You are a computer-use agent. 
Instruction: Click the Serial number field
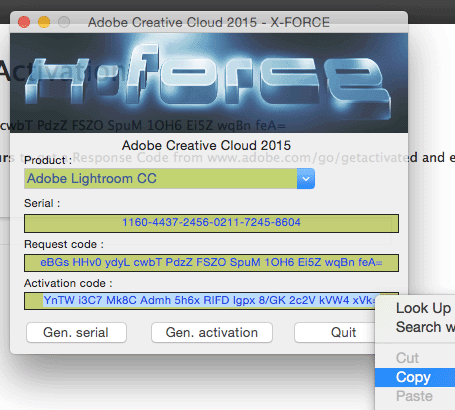click(211, 223)
